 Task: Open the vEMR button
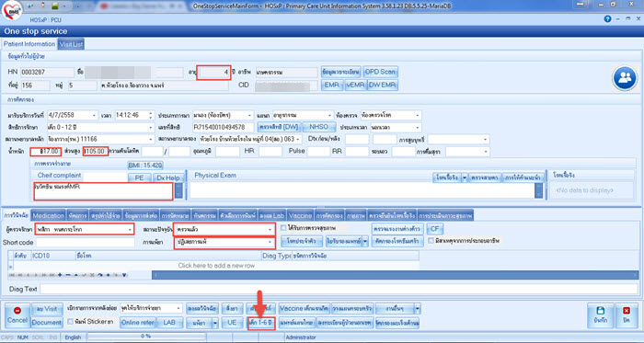pyautogui.click(x=355, y=85)
